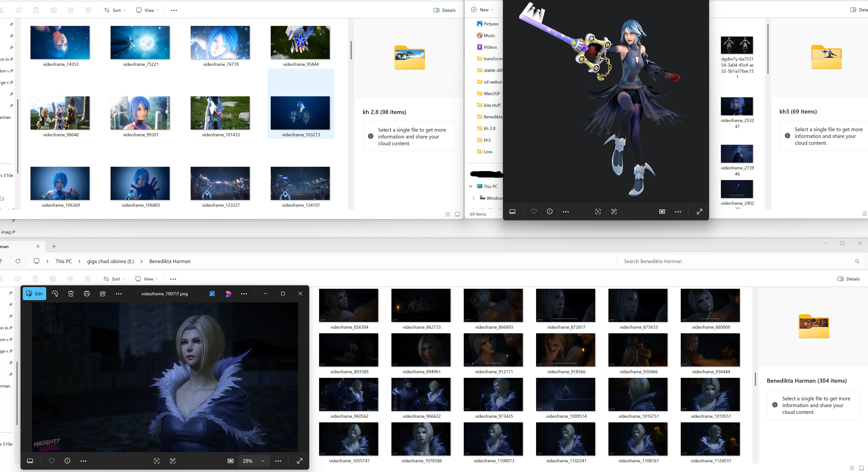Click Edit in the videoframe_790717.png Photos window
The image size is (868, 472).
(x=34, y=294)
